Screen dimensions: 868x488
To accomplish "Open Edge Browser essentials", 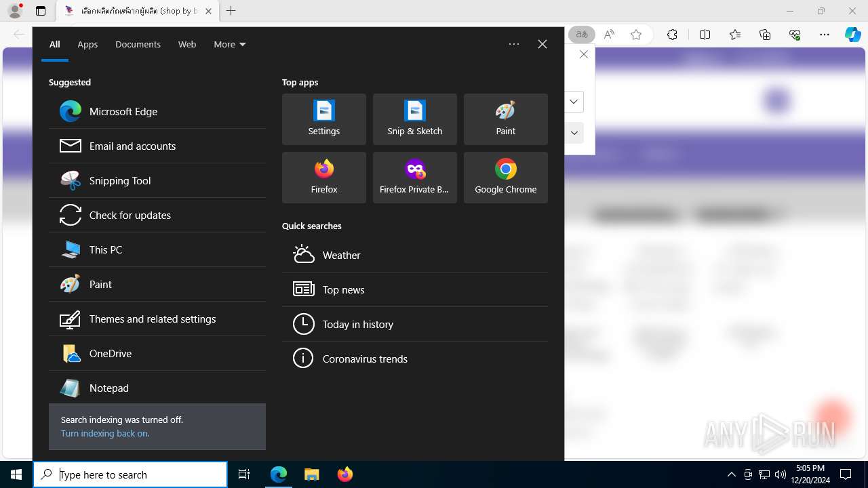I will pyautogui.click(x=795, y=35).
